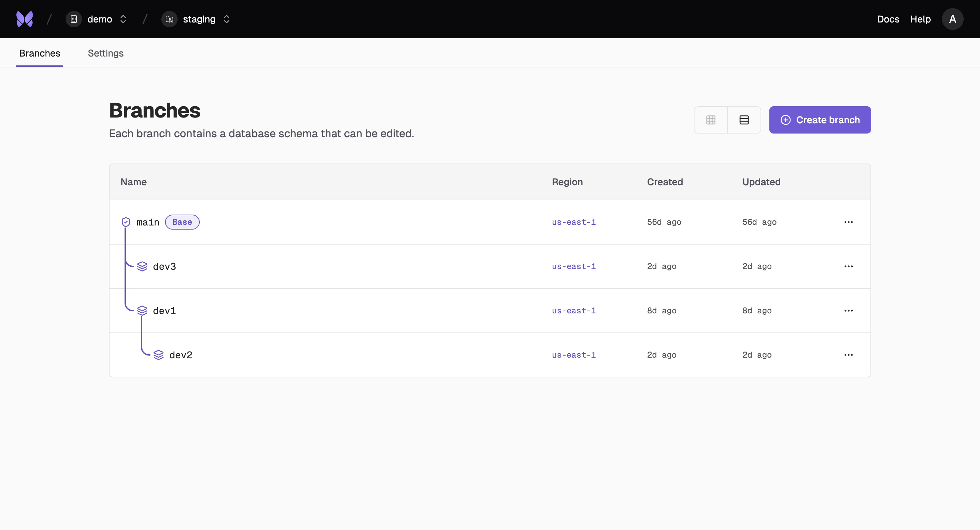Viewport: 980px width, 530px height.
Task: Click the database folder icon next to staging
Action: pyautogui.click(x=169, y=19)
